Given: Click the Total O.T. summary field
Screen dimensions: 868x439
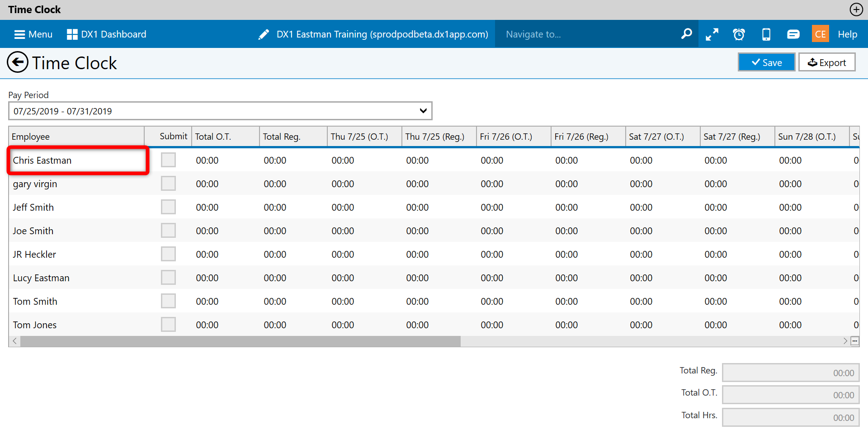Looking at the screenshot, I should (x=791, y=395).
